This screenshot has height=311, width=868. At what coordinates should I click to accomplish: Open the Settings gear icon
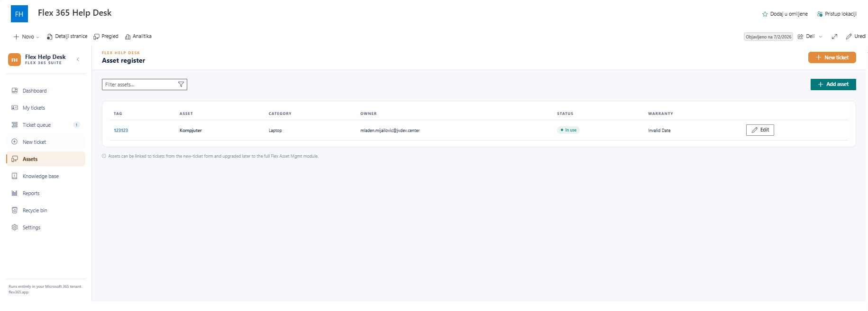15,227
